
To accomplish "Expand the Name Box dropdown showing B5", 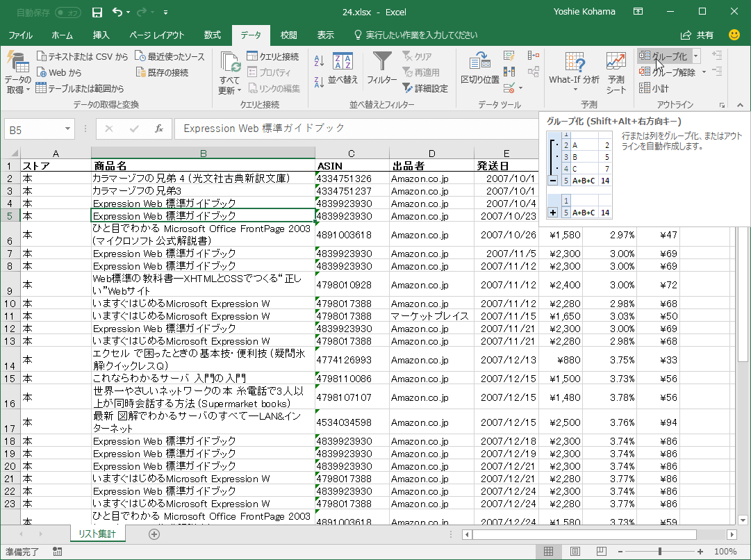I will (x=68, y=129).
